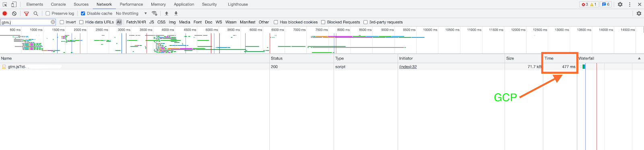
Task: Sort by the Status column header
Action: tap(301, 58)
